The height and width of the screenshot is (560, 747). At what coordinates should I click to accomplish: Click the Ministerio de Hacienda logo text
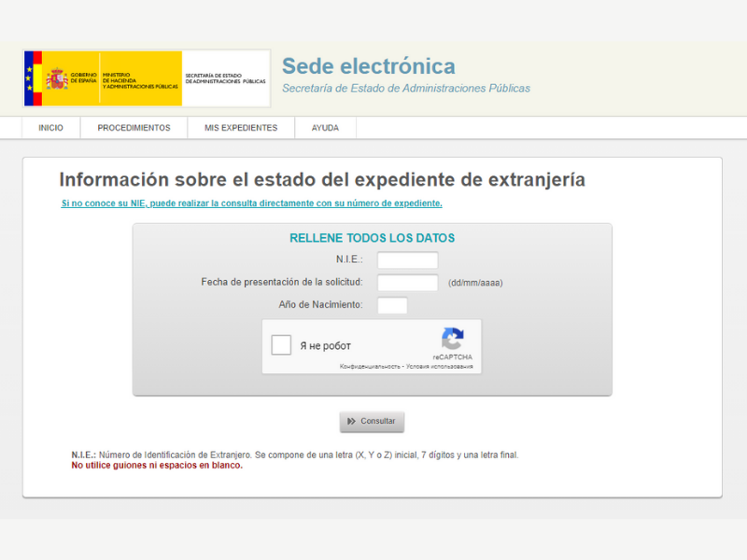point(140,79)
